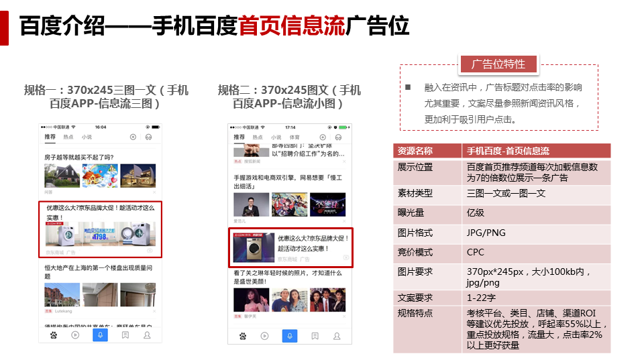This screenshot has height=362, width=644.
Task: Tap the Baidu paw home icon in 17:14 phone
Action: point(243,336)
